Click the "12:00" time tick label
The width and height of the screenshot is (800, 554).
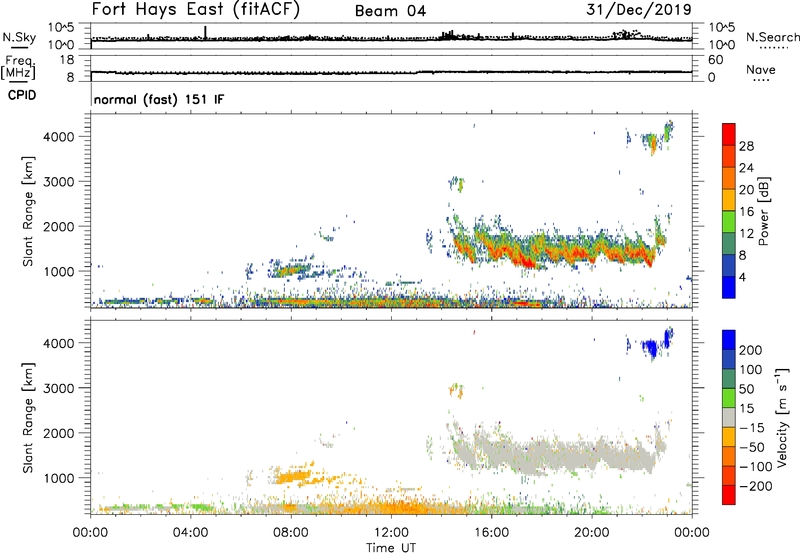coord(391,533)
